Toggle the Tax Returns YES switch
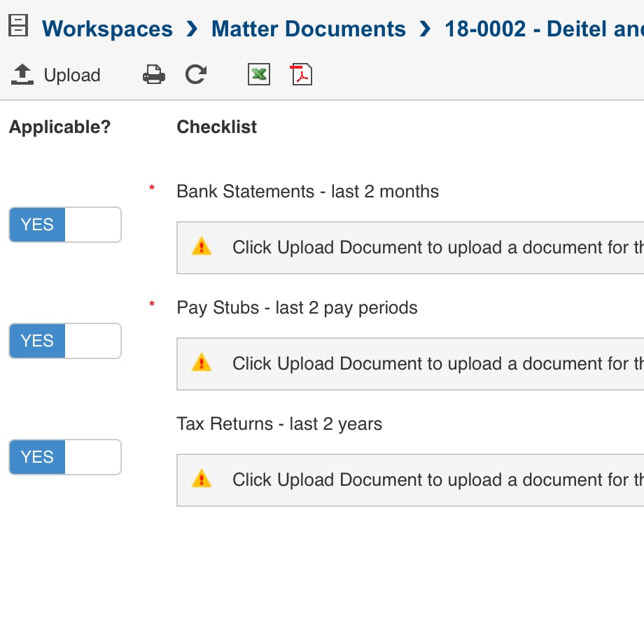The image size is (644, 644). [64, 457]
